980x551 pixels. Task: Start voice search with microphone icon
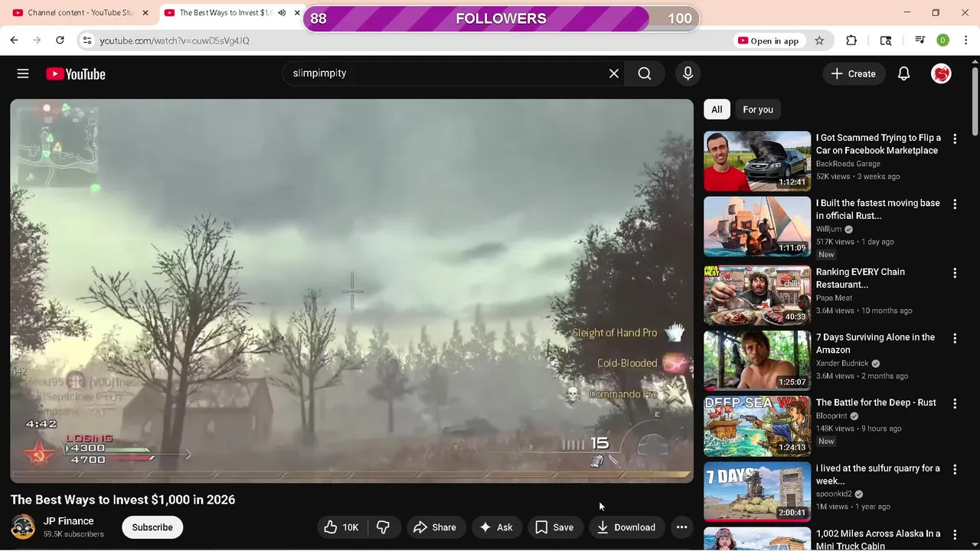pos(688,73)
